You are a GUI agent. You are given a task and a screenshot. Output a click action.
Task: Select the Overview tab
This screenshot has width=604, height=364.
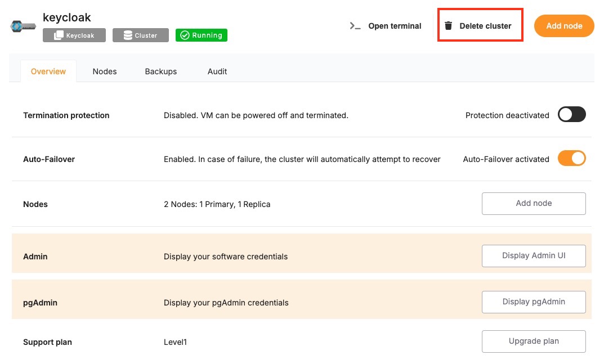(x=48, y=71)
